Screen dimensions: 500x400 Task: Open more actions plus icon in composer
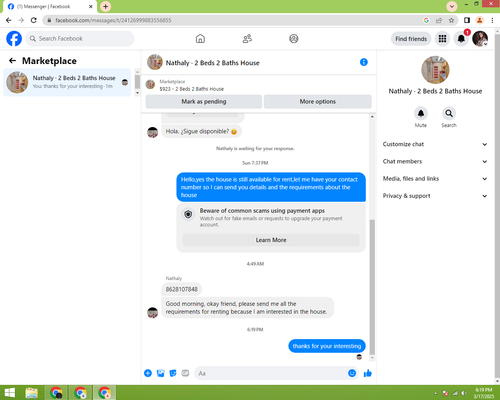tap(148, 373)
